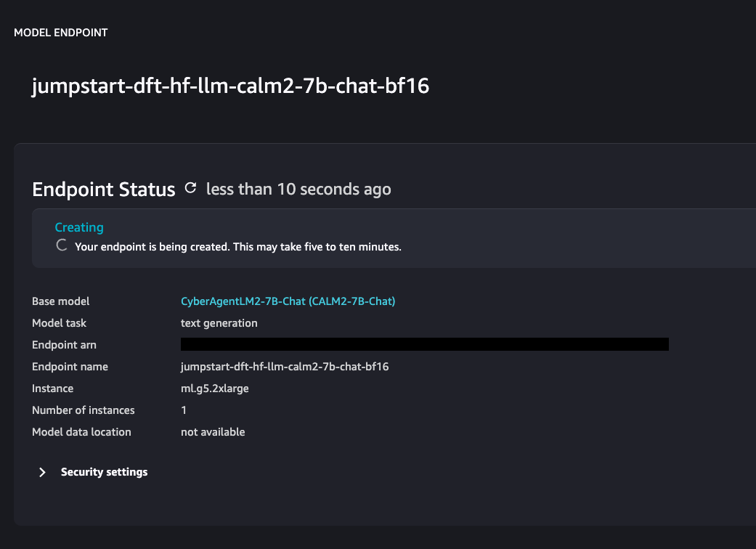The height and width of the screenshot is (549, 756).
Task: Refresh the endpoint status
Action: [190, 188]
